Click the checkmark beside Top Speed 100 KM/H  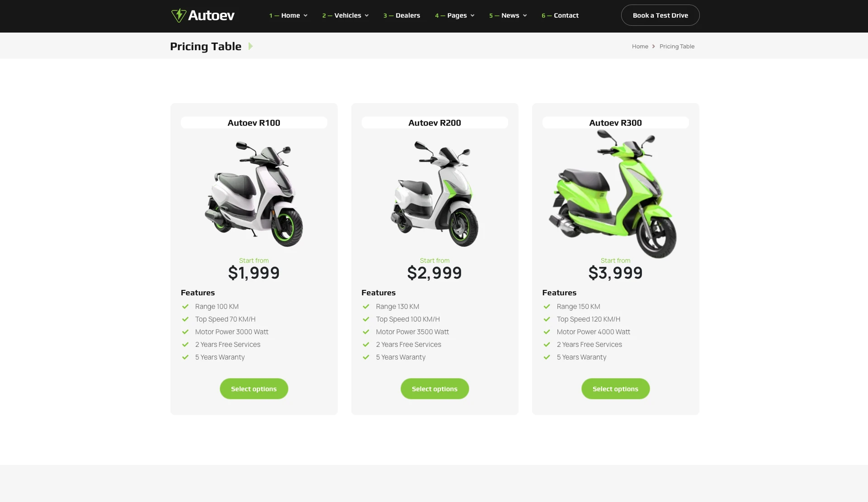pyautogui.click(x=366, y=319)
